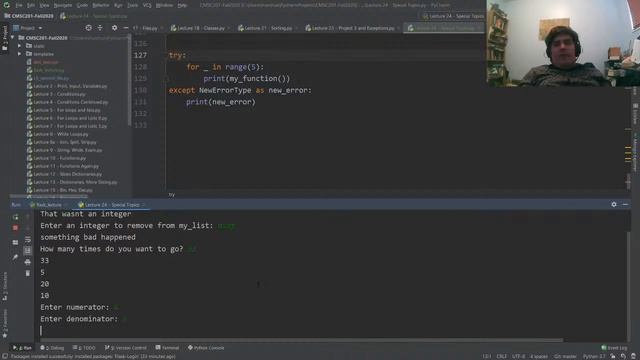Click the UTF-8 encoding selector in status bar

coord(518,356)
